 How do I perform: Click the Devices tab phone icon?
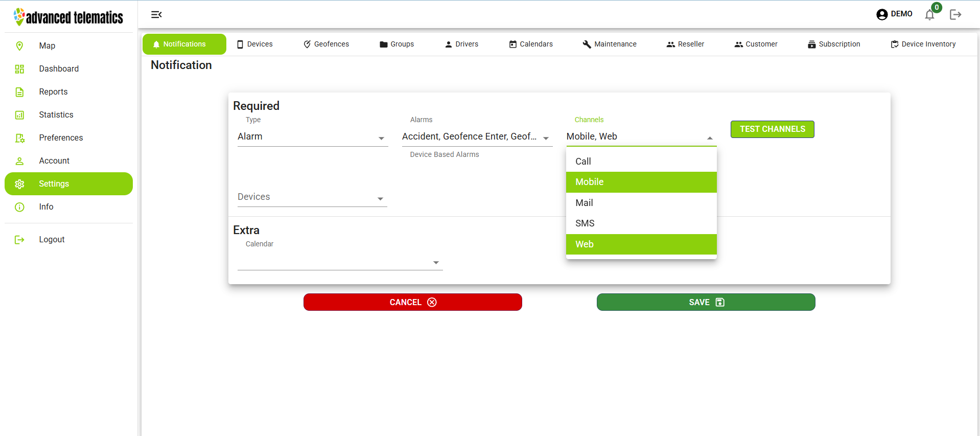pos(240,44)
